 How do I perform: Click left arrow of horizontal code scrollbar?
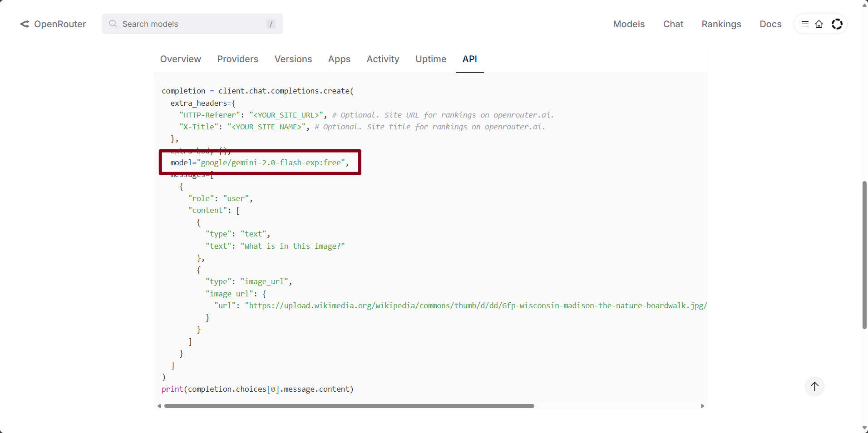159,406
